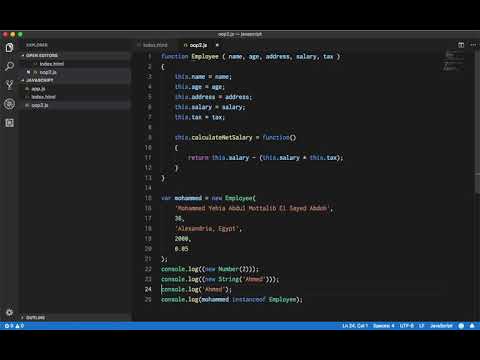This screenshot has width=480, height=360.
Task: Click the 'Alexandria, Egypt' string
Action: 207,228
